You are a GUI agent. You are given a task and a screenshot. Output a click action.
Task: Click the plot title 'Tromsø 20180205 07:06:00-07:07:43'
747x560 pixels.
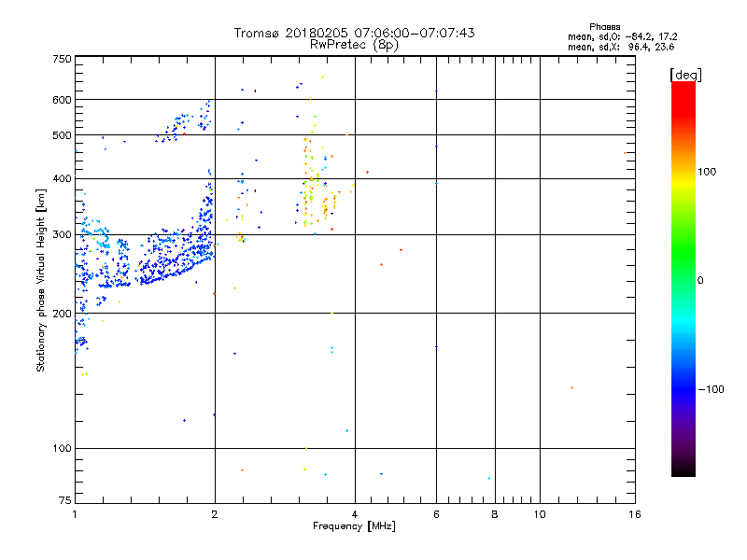(x=354, y=33)
